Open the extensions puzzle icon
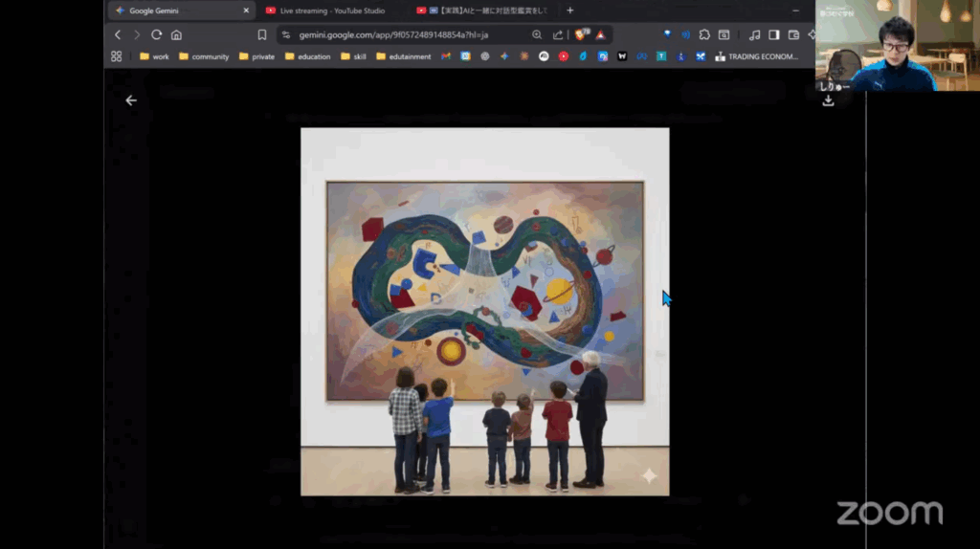Image resolution: width=980 pixels, height=549 pixels. (703, 34)
